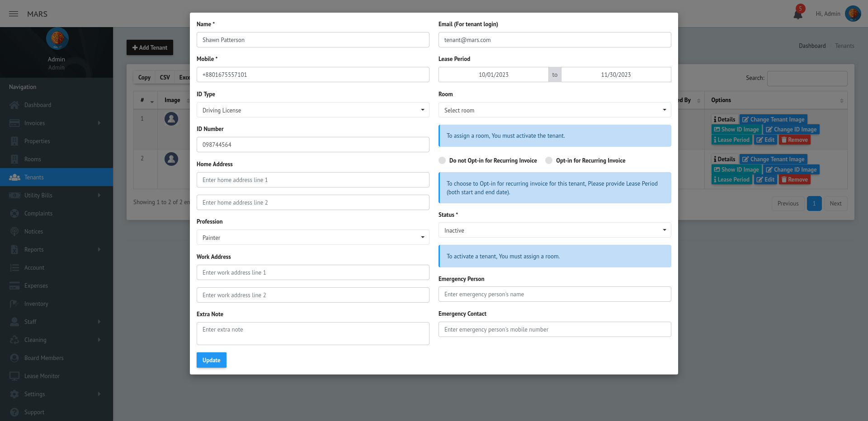Click the Lease Monitor screen icon
Image resolution: width=868 pixels, height=421 pixels.
click(x=14, y=376)
